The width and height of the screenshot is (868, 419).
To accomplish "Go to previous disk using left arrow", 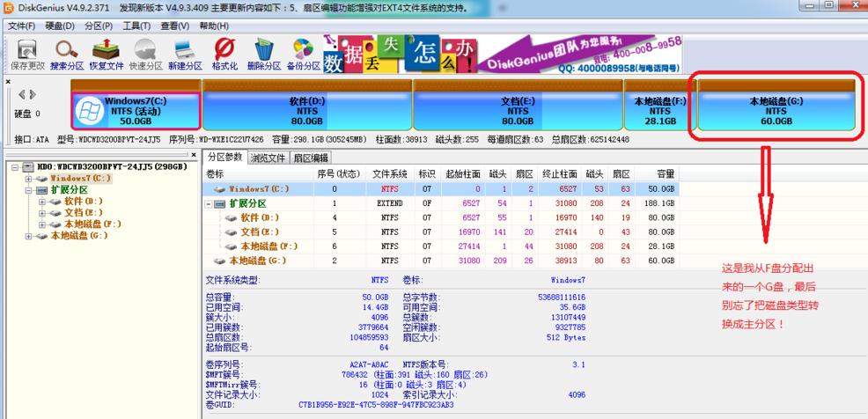I will click(x=23, y=94).
